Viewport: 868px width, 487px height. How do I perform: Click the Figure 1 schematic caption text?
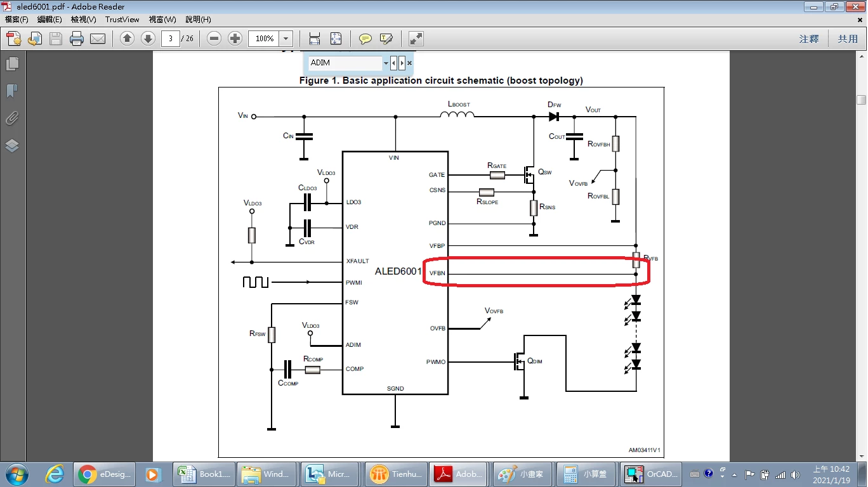[441, 81]
